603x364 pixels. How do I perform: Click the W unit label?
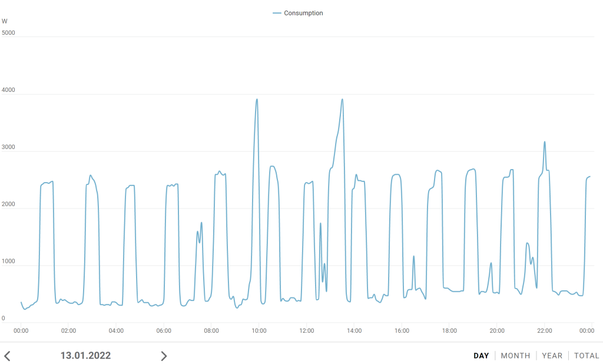coord(5,21)
